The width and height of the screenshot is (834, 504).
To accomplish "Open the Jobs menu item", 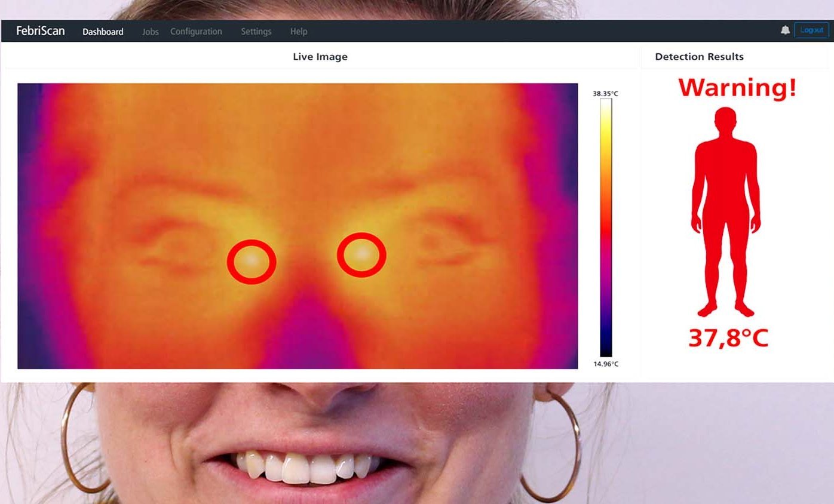I will 150,32.
